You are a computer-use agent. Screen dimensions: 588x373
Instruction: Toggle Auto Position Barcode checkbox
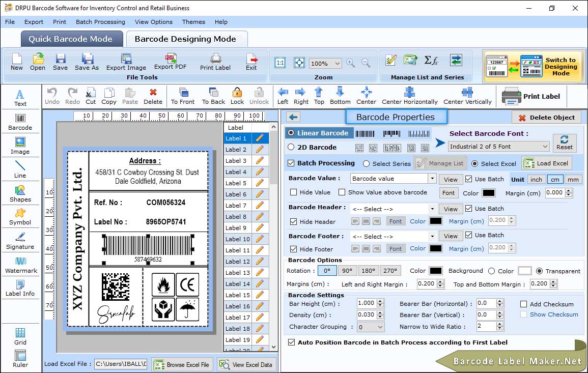click(x=291, y=342)
